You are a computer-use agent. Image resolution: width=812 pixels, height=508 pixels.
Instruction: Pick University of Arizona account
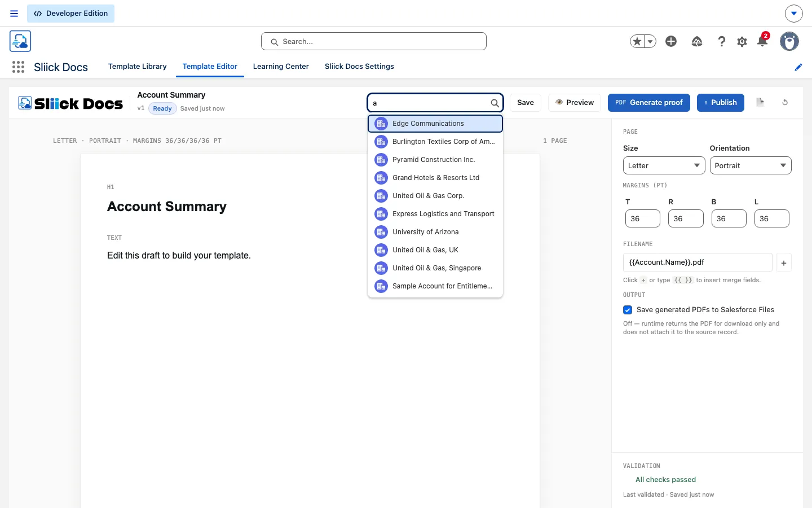point(435,232)
